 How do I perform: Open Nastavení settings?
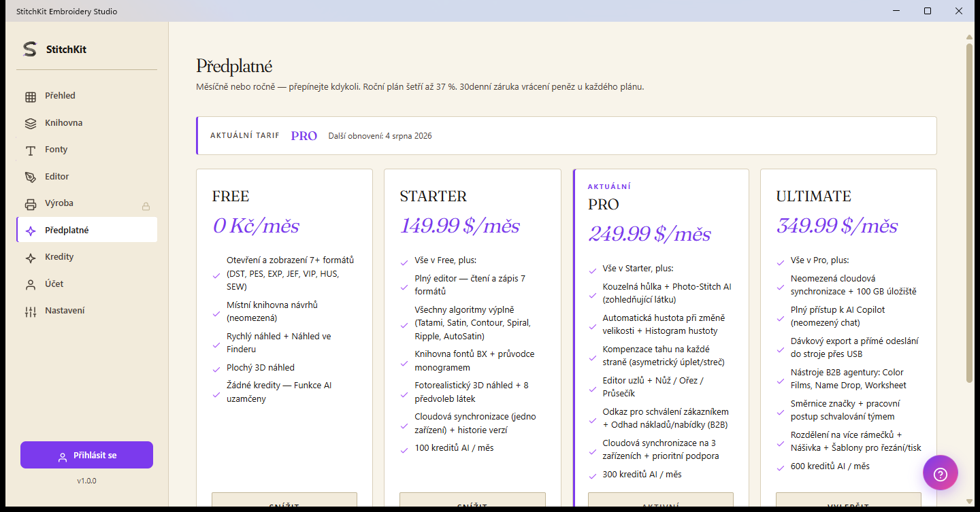coord(86,311)
